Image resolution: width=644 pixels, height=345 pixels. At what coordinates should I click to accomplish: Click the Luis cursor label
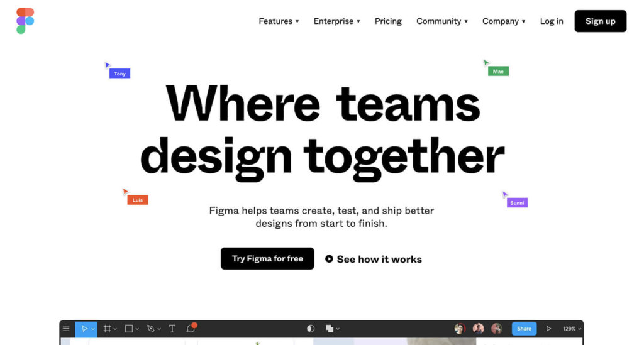coord(138,200)
